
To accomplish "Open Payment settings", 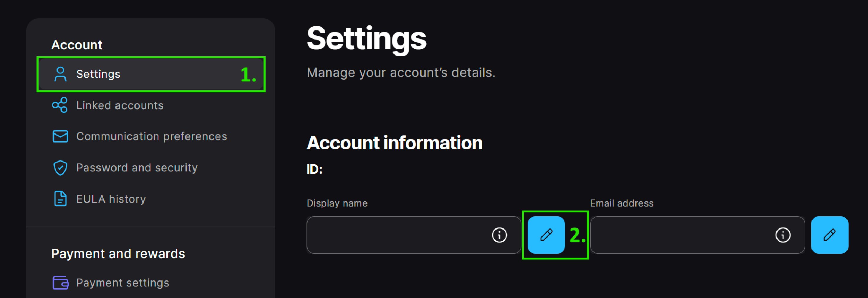I will [x=122, y=283].
